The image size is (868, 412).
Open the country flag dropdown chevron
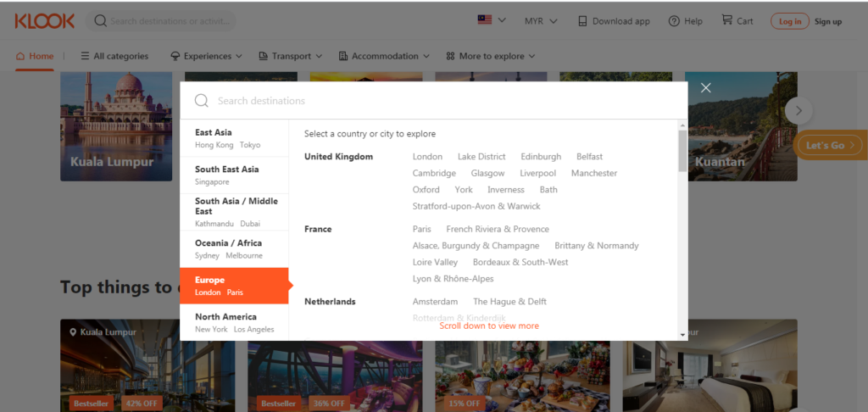click(502, 20)
